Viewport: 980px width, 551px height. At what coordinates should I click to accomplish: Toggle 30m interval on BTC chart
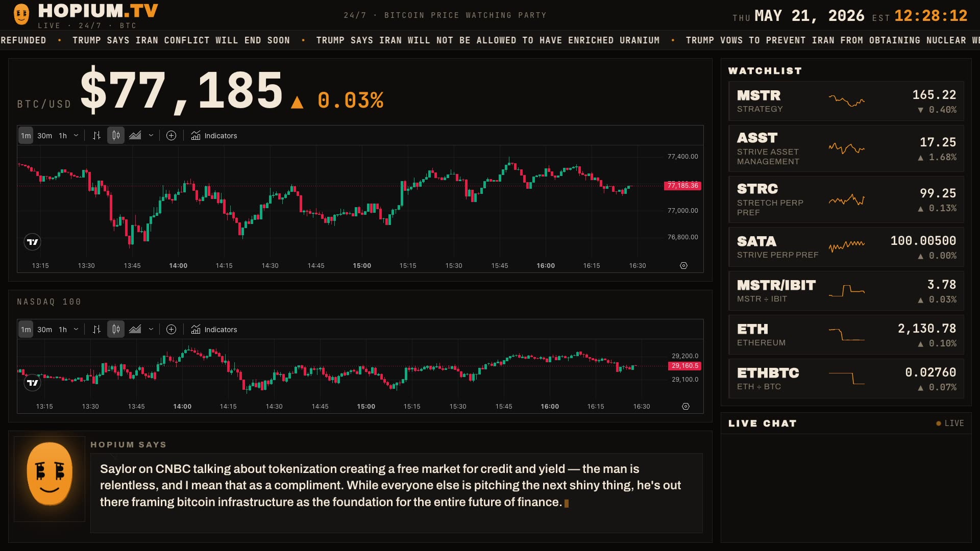(45, 136)
